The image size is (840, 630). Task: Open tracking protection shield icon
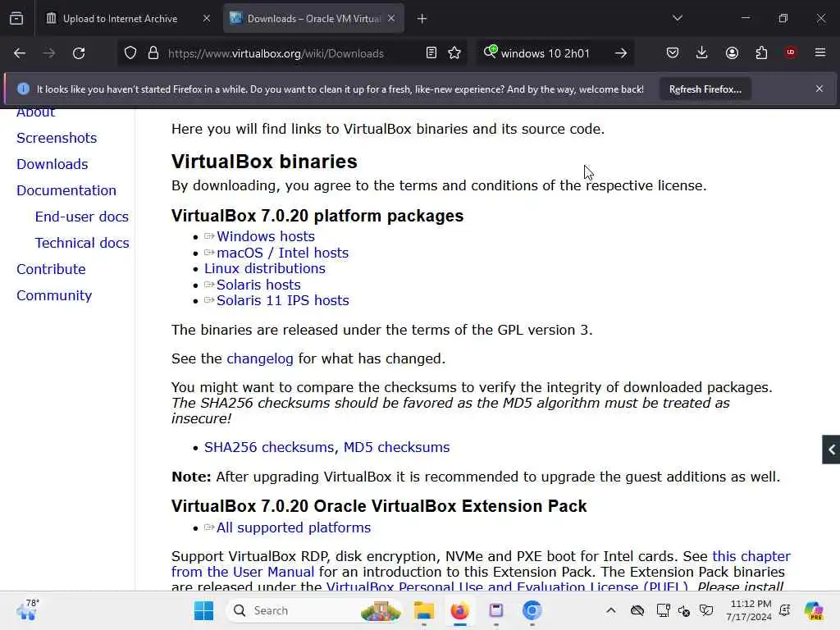pyautogui.click(x=130, y=53)
